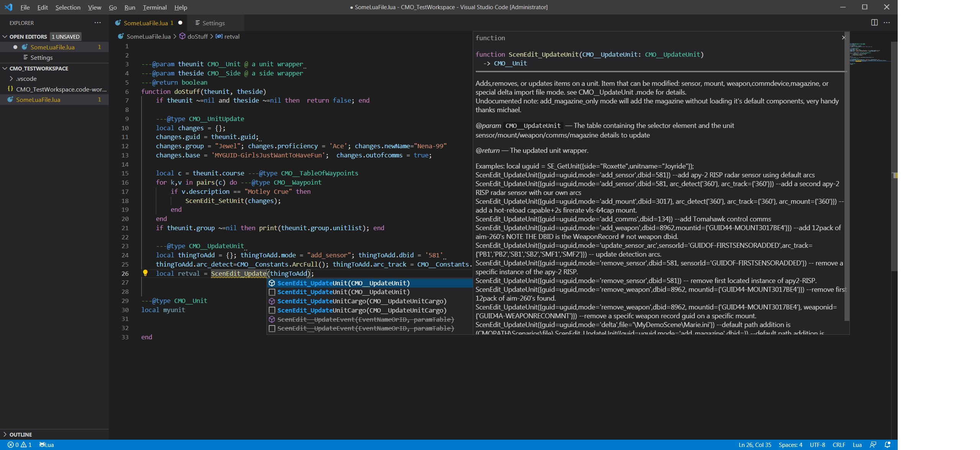Open the notifications bell icon

[887, 445]
